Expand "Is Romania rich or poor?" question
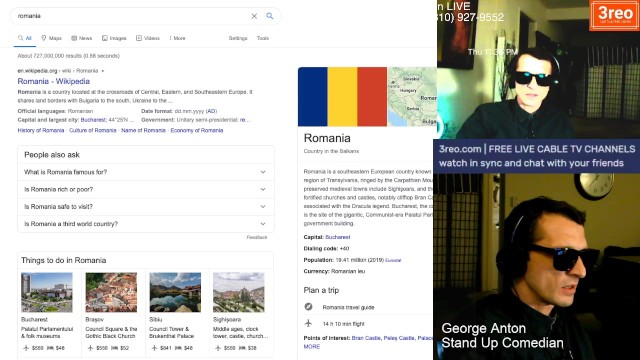The height and width of the screenshot is (360, 640). coord(146,189)
